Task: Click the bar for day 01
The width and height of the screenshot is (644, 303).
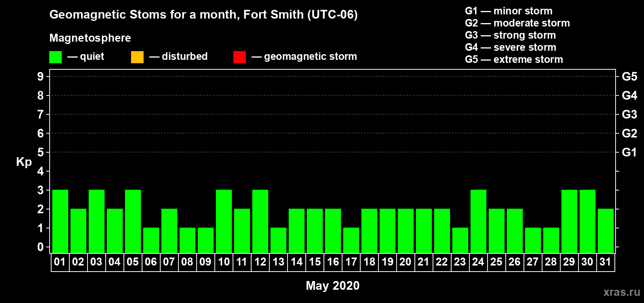Action: click(60, 221)
